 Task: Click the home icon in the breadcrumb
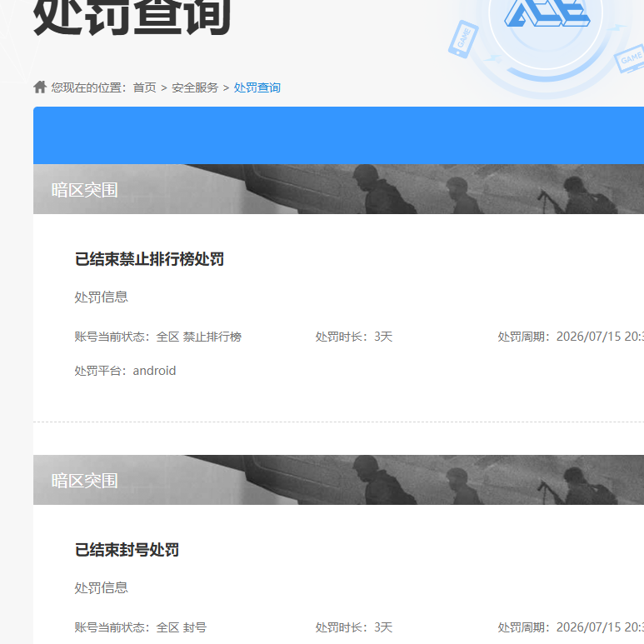click(40, 87)
